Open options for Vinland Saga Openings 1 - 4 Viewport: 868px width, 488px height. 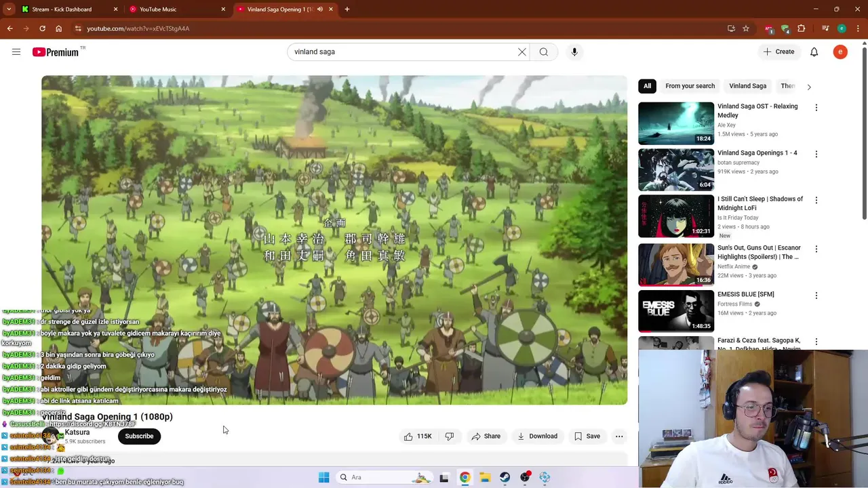point(816,154)
